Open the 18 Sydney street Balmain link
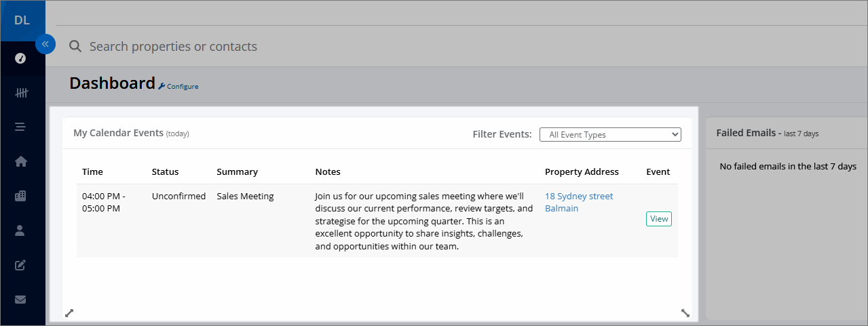Viewport: 868px width, 326px height. coord(579,202)
